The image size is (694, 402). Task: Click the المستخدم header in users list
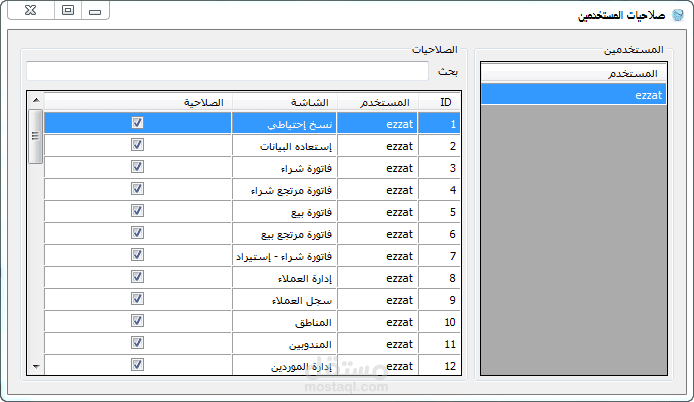pyautogui.click(x=574, y=73)
